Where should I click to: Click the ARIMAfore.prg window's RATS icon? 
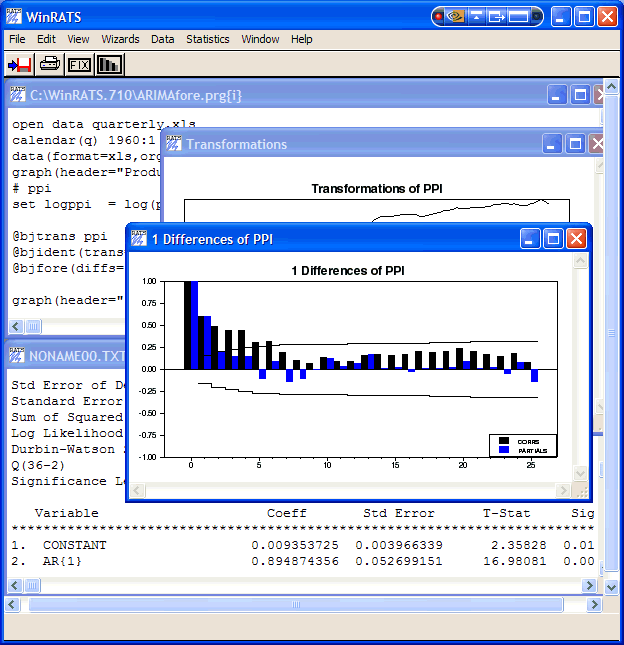18,94
